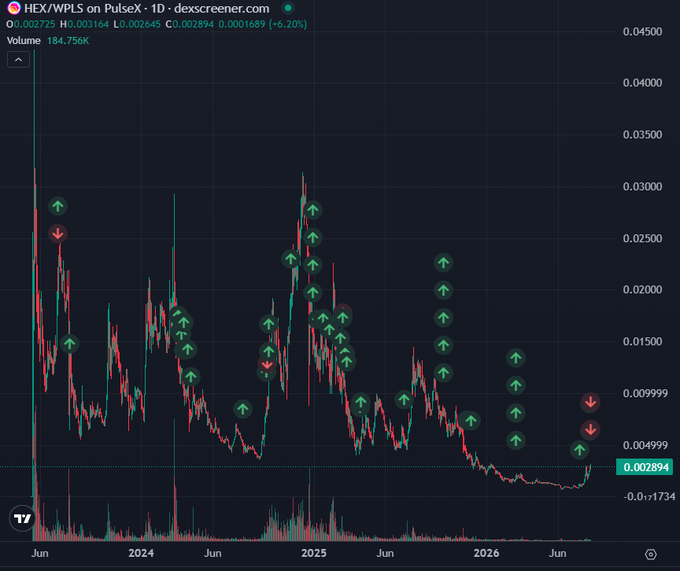The width and height of the screenshot is (680, 571).
Task: Click the green buy marker beside the 0.004999 gridline on the right
Action: click(579, 450)
